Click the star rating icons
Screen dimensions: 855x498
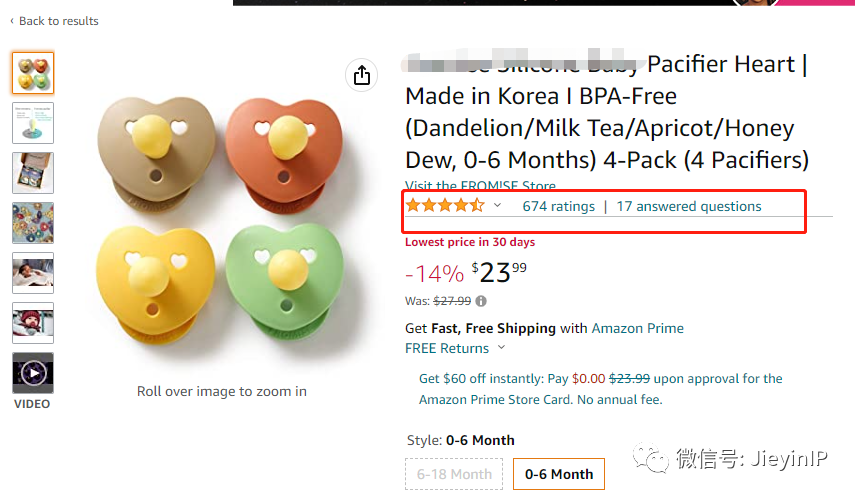[x=445, y=206]
